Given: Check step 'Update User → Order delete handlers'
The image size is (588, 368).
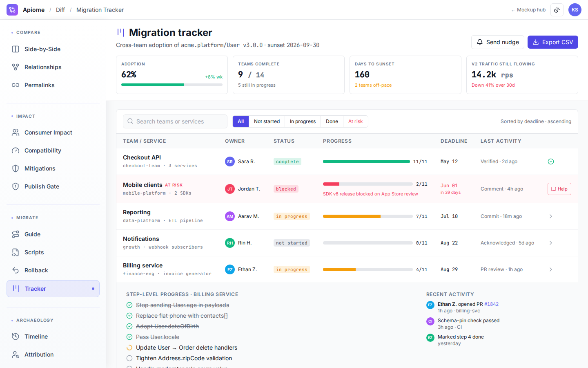Looking at the screenshot, I should pyautogui.click(x=129, y=348).
